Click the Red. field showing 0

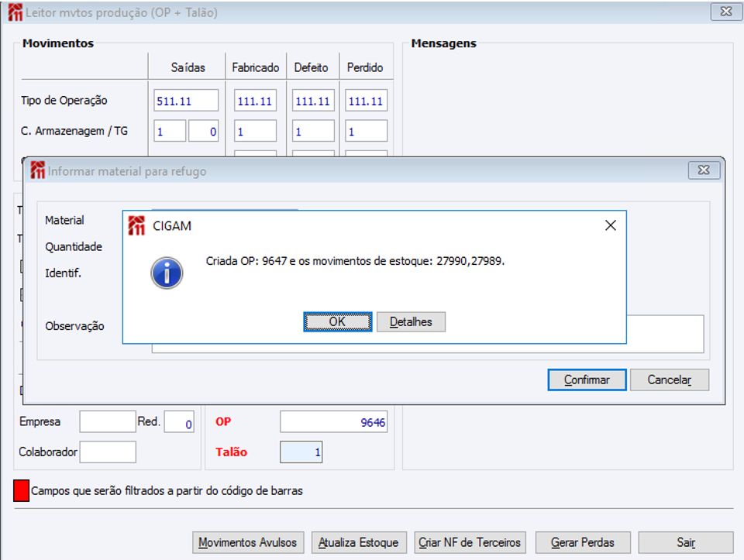pyautogui.click(x=179, y=421)
